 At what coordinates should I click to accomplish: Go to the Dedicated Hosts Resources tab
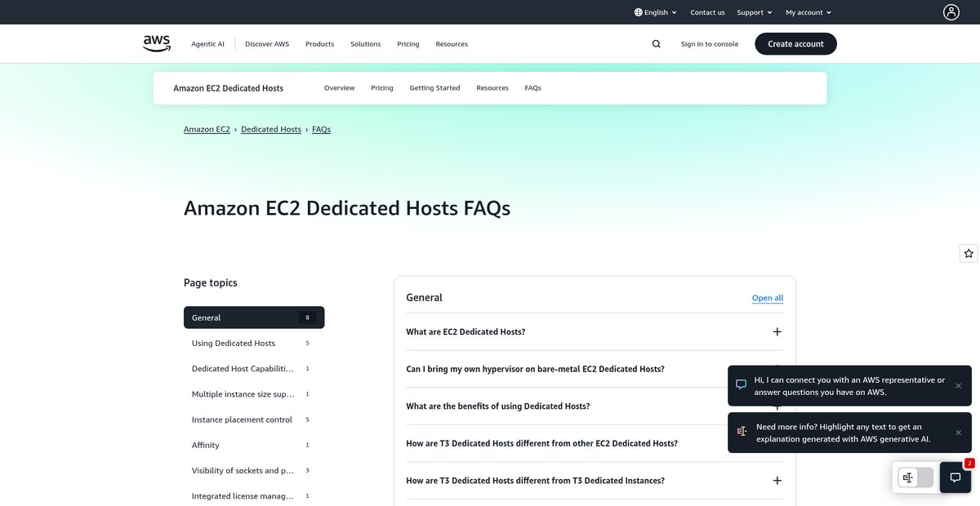click(x=492, y=88)
